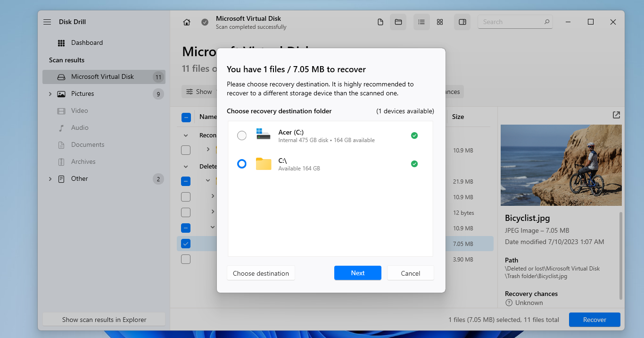Click the Search input field
The height and width of the screenshot is (338, 644).
pos(515,22)
